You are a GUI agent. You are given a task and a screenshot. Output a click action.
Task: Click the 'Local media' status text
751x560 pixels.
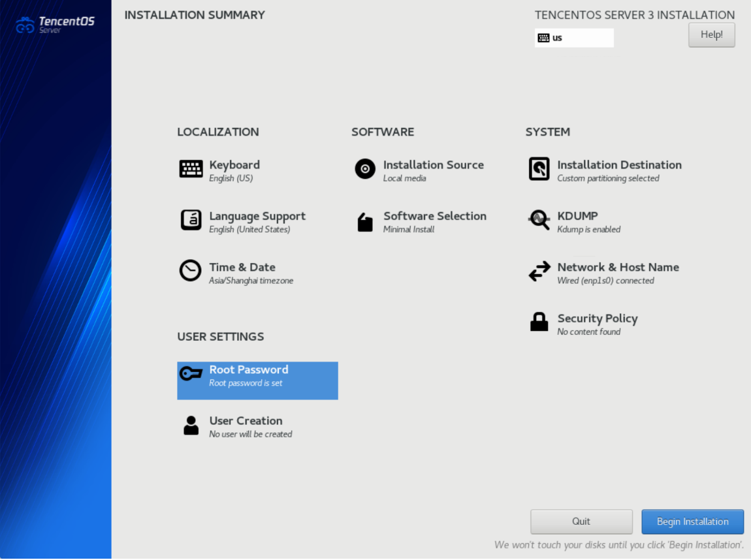pos(405,179)
